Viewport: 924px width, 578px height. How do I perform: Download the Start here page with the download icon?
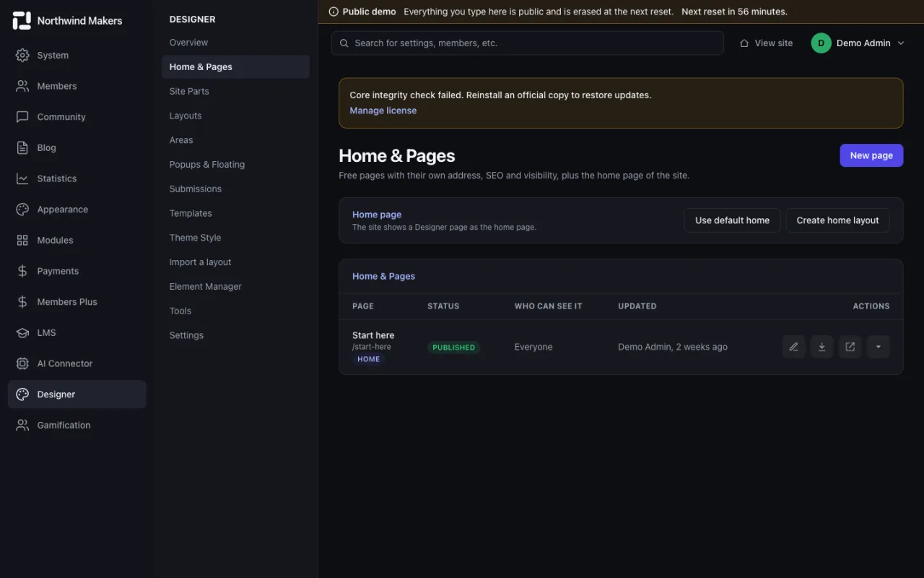[x=821, y=347]
